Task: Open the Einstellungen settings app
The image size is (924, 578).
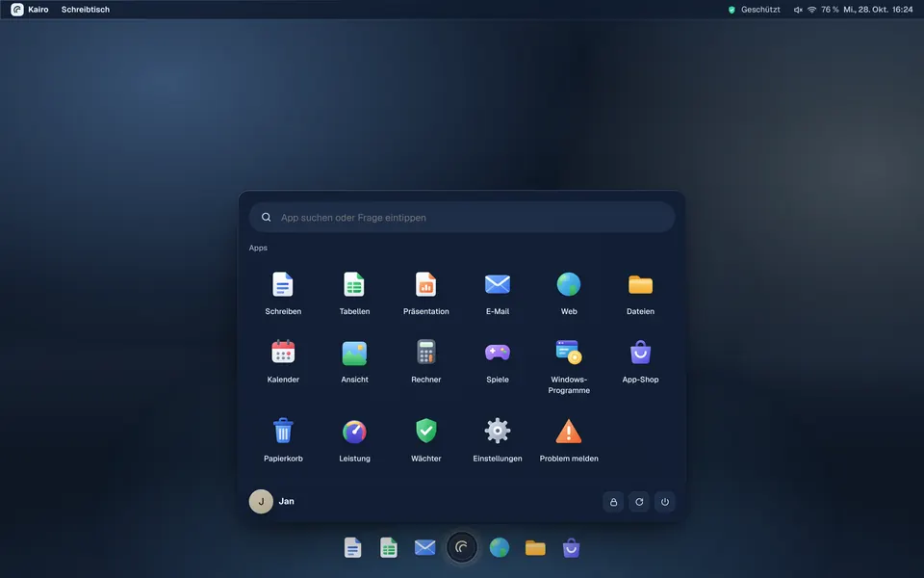Action: pyautogui.click(x=498, y=440)
